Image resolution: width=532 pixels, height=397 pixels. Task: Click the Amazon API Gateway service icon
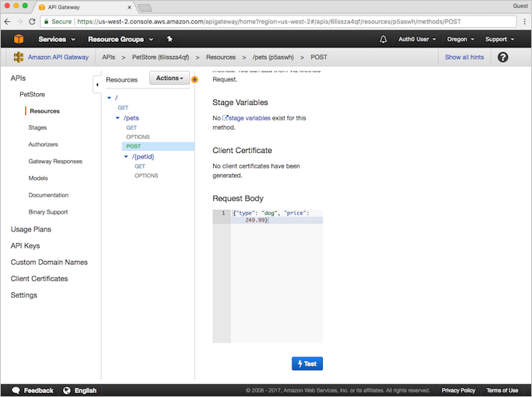click(x=19, y=57)
